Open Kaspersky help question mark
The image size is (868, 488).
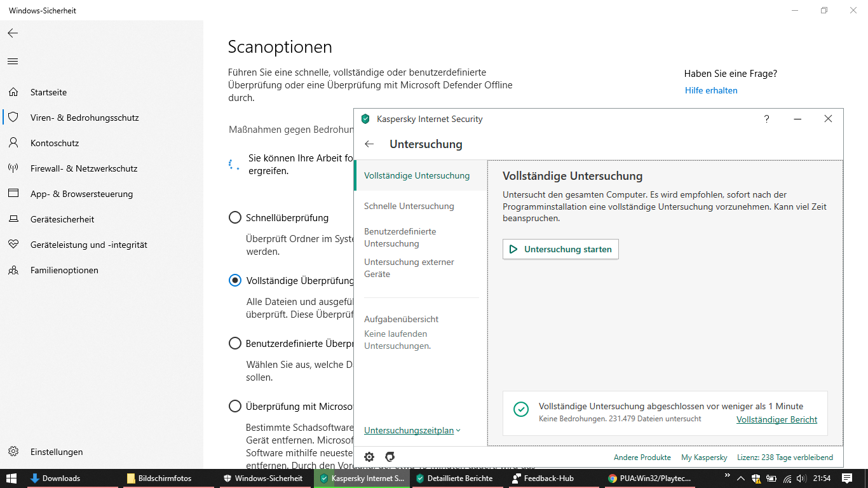(x=766, y=119)
